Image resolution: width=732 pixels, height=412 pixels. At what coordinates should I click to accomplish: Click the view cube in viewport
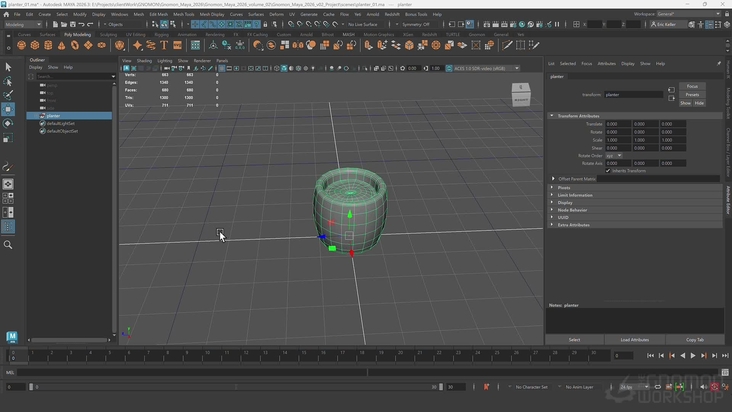[x=521, y=95]
